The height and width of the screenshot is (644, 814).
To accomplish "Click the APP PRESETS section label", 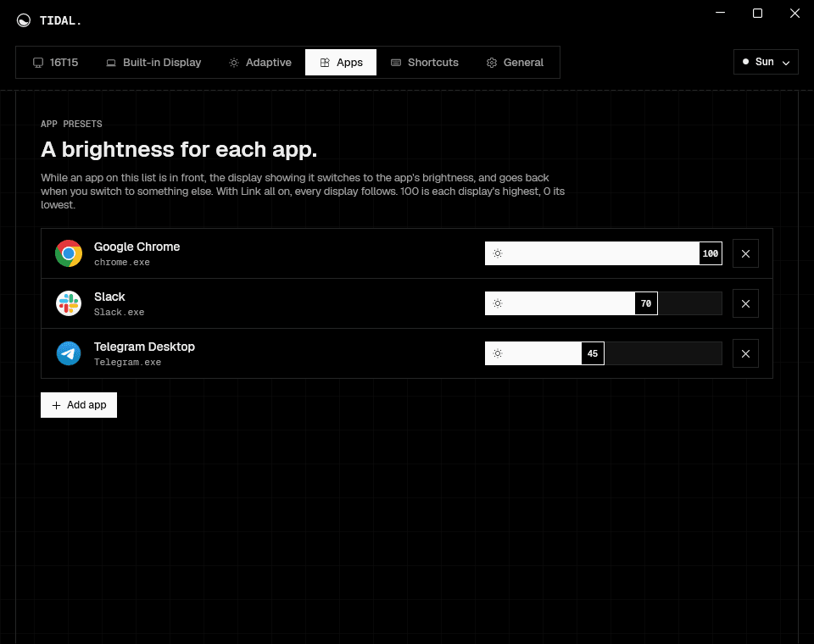I will [71, 124].
